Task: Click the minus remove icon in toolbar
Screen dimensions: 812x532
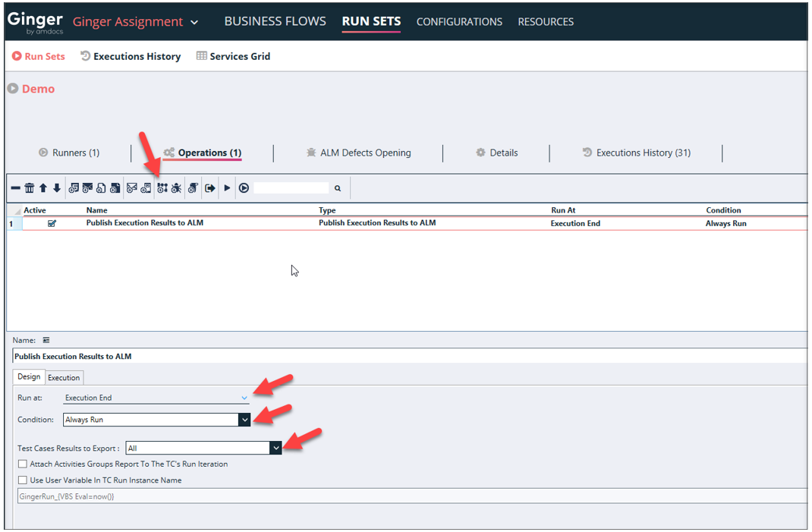Action: [x=15, y=188]
